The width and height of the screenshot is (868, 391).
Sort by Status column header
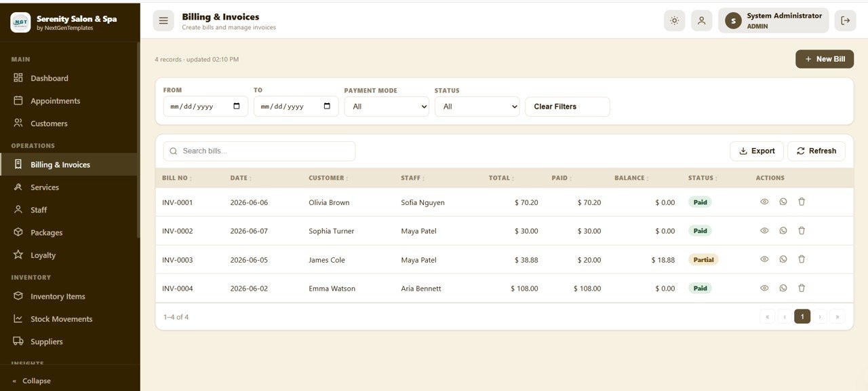[703, 178]
